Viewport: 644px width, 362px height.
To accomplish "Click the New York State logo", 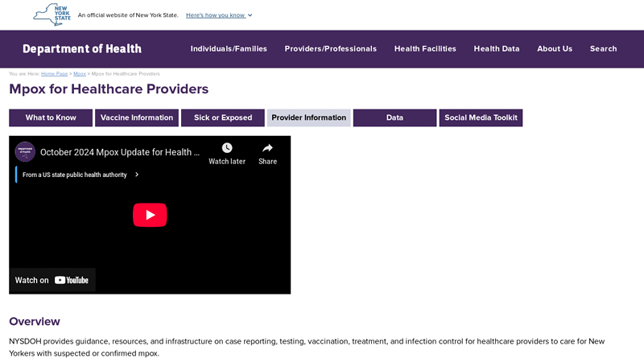I will pyautogui.click(x=52, y=14).
